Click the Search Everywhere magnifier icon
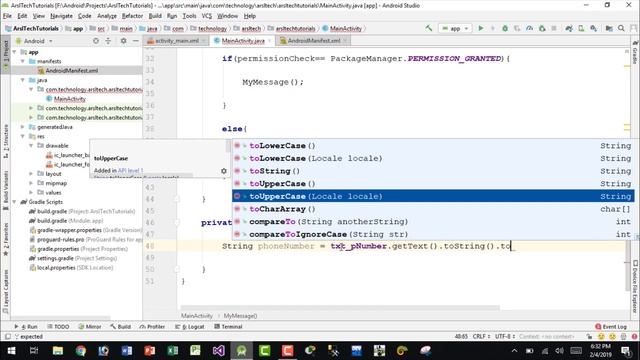This screenshot has width=640, height=360. click(x=621, y=28)
